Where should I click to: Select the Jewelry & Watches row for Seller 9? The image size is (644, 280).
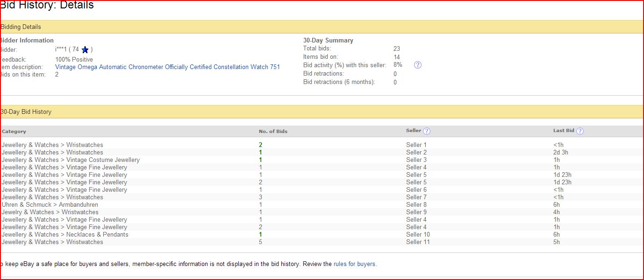[50, 212]
